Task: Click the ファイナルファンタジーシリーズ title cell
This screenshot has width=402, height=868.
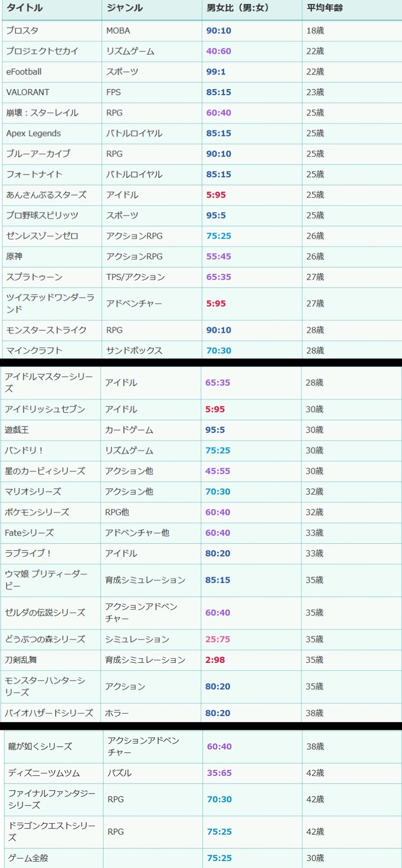Action: pos(54,800)
